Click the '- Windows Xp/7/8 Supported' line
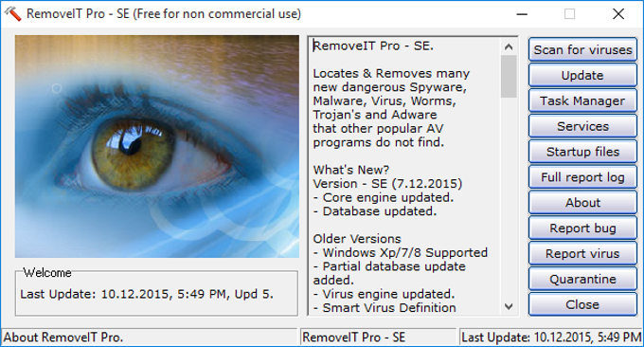The height and width of the screenshot is (347, 644). (400, 252)
